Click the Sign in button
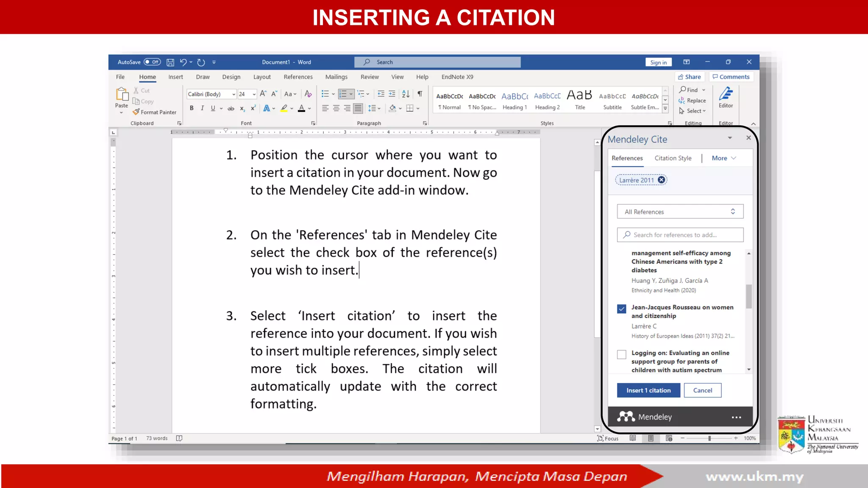 click(658, 62)
